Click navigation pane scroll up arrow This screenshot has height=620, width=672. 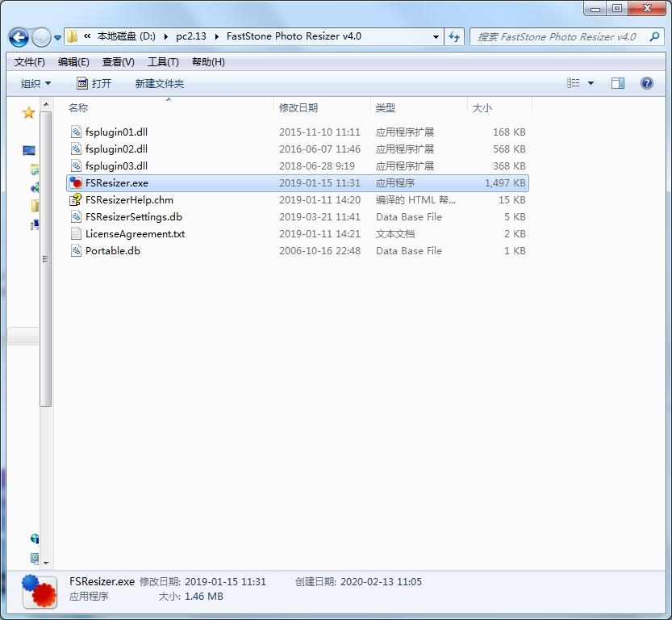click(46, 105)
